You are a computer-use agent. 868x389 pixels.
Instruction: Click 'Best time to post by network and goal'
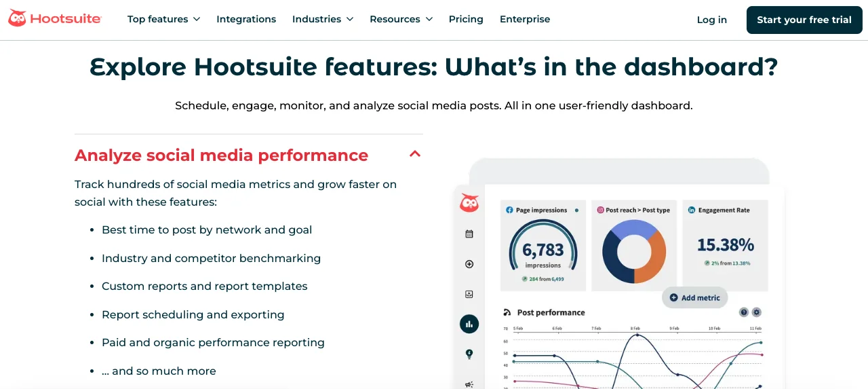(x=207, y=230)
